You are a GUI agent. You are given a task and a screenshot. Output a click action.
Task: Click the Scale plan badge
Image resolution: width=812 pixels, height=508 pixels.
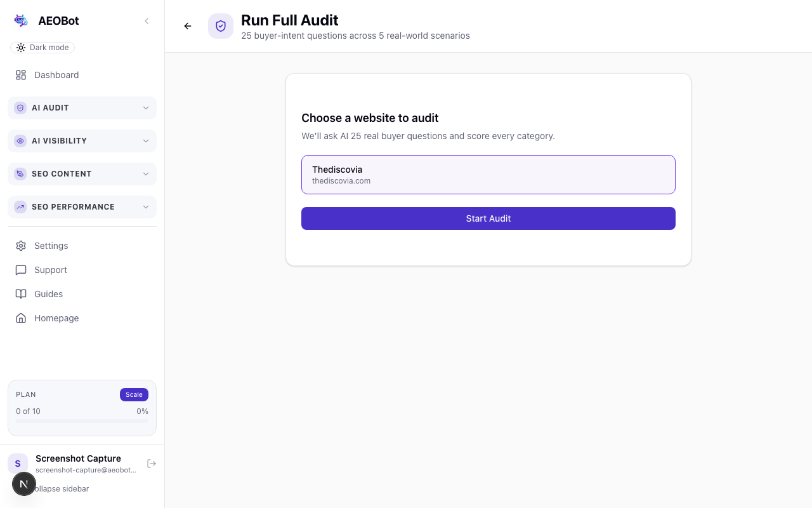click(134, 394)
